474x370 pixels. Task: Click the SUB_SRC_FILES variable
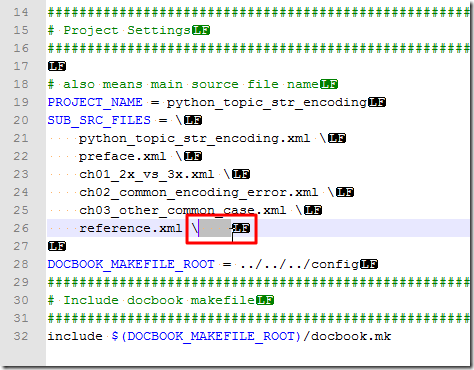(99, 120)
